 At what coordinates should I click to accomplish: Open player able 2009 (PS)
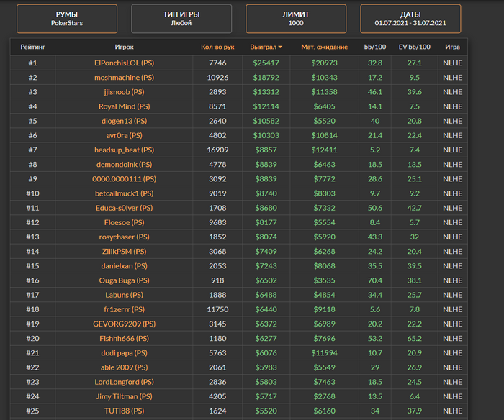[124, 367]
